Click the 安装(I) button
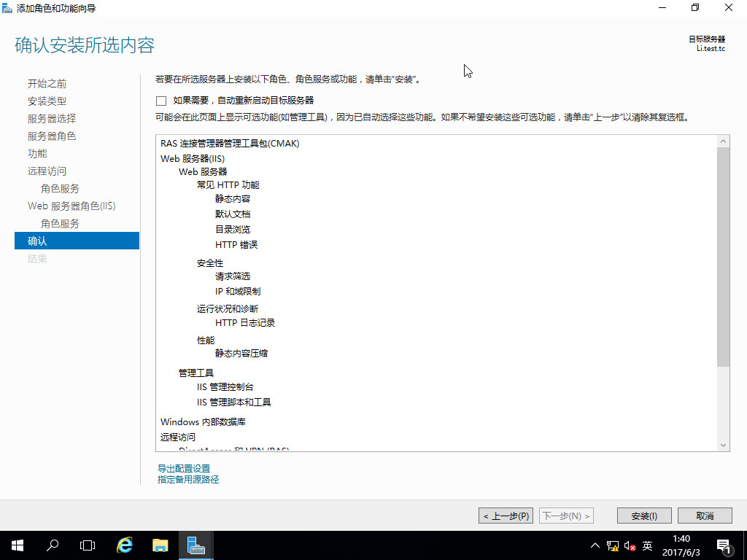Screen dimensions: 747x560 coord(644,516)
